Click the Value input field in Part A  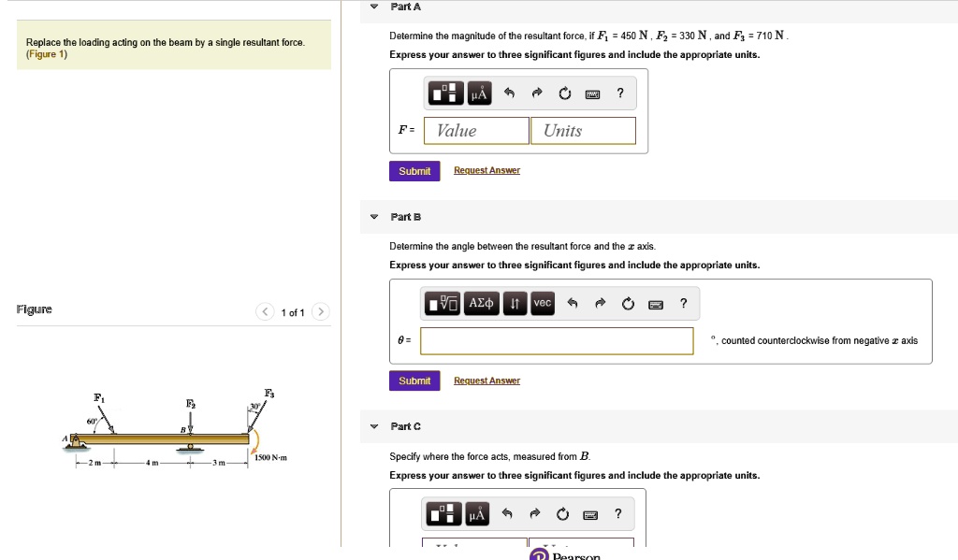click(475, 130)
